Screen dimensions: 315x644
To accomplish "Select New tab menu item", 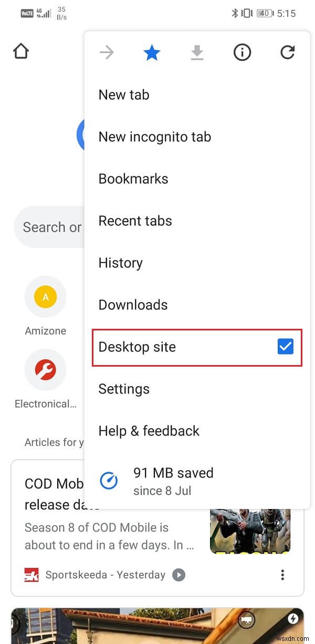I will point(124,95).
